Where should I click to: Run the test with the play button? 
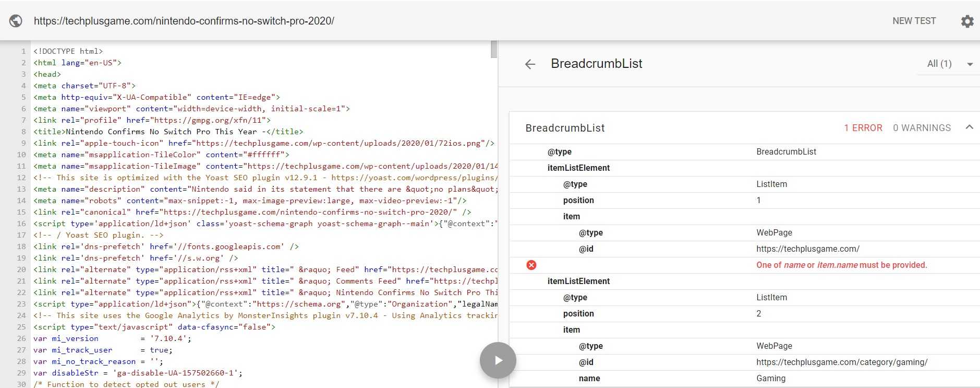(x=498, y=360)
